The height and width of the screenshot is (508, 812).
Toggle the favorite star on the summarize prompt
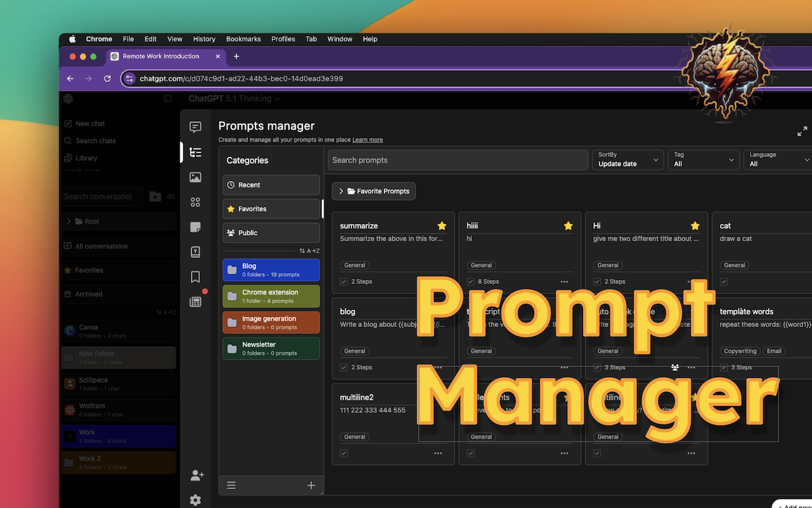coord(442,226)
